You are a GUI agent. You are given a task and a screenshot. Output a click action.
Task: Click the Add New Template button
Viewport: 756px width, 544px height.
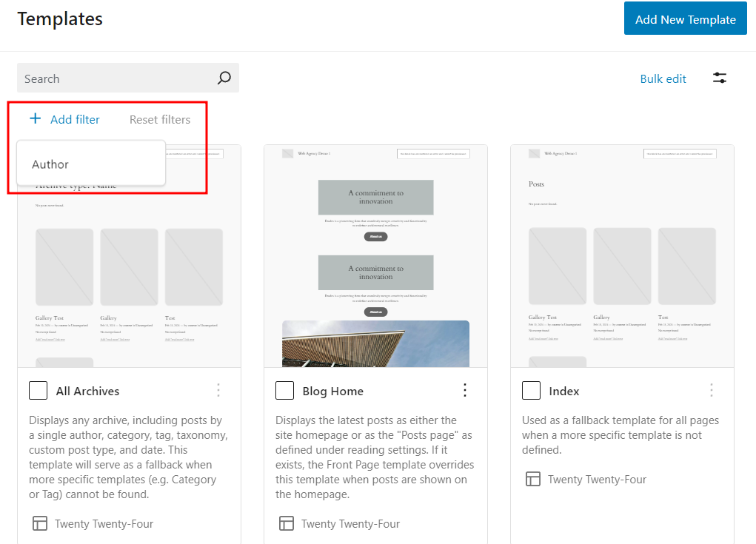(x=685, y=18)
